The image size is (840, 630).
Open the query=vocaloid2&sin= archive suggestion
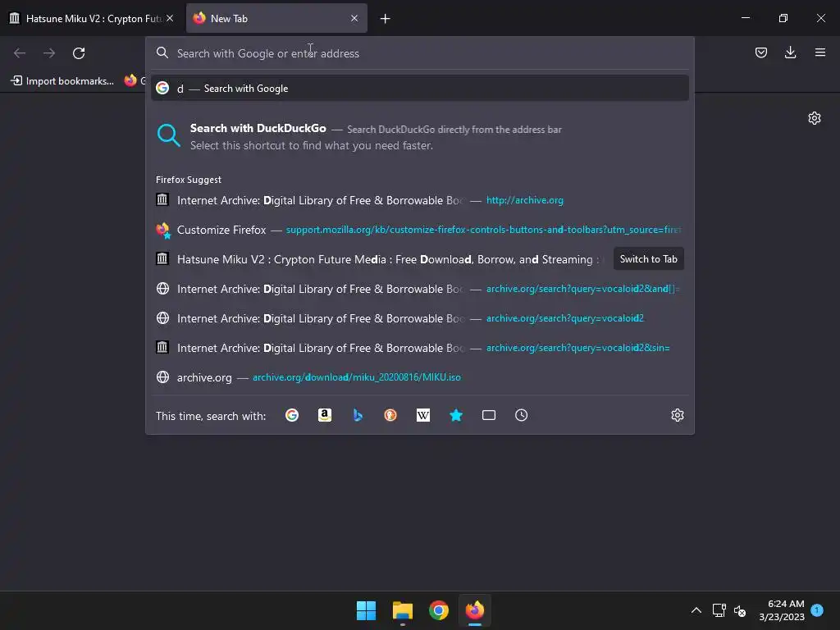(420, 348)
